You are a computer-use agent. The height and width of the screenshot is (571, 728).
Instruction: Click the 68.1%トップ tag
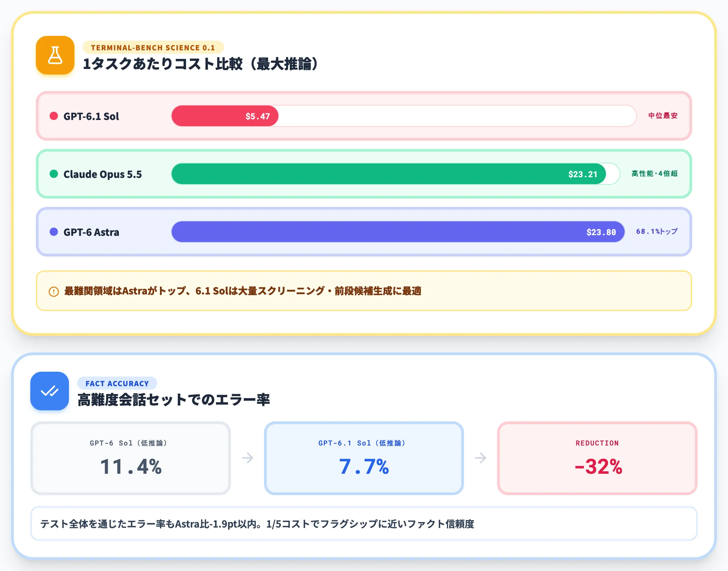tap(657, 231)
